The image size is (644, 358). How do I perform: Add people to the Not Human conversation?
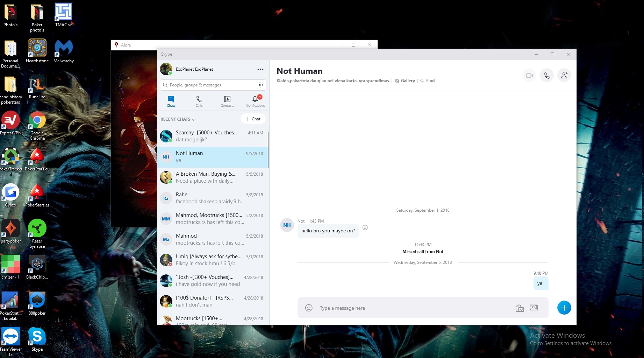(x=564, y=75)
